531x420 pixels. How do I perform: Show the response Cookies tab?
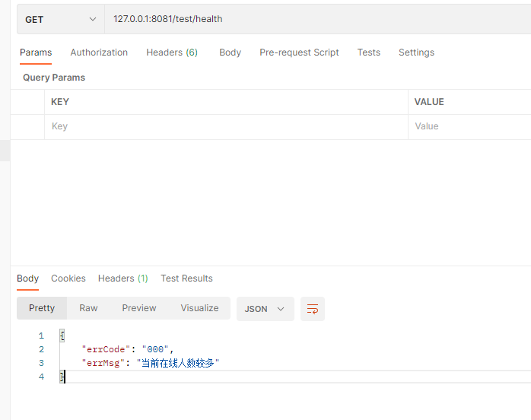click(68, 278)
